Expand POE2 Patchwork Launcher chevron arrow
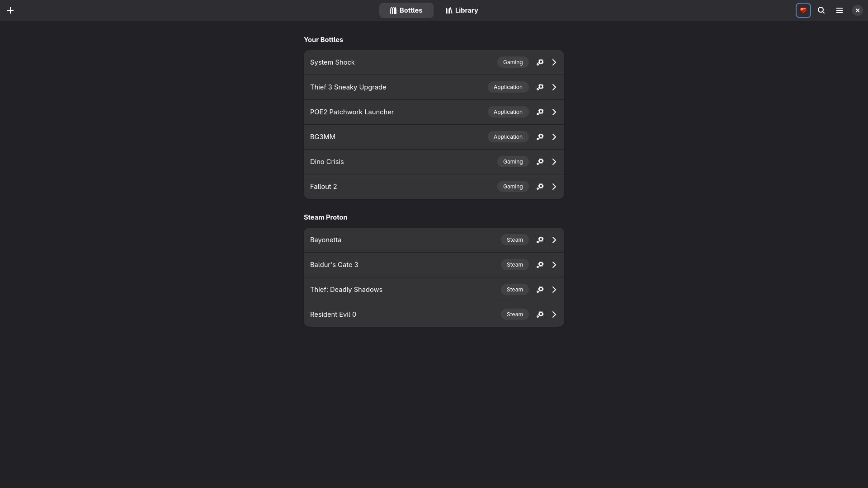Viewport: 868px width, 488px height. (554, 112)
